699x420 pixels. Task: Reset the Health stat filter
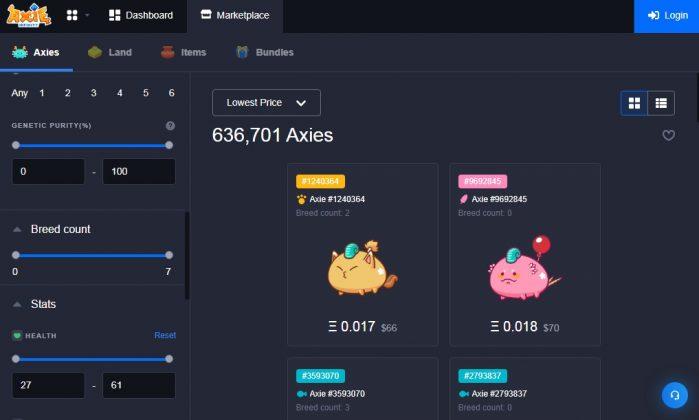[x=165, y=335]
